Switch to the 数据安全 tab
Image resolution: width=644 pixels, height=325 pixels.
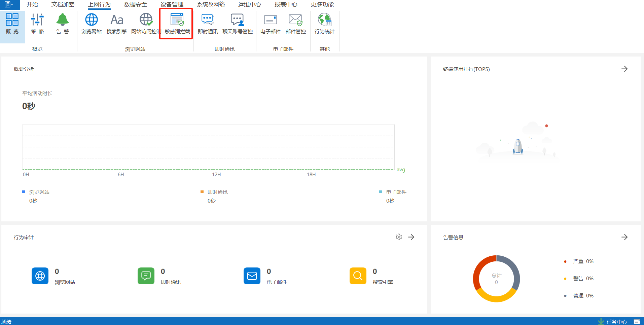coord(135,4)
